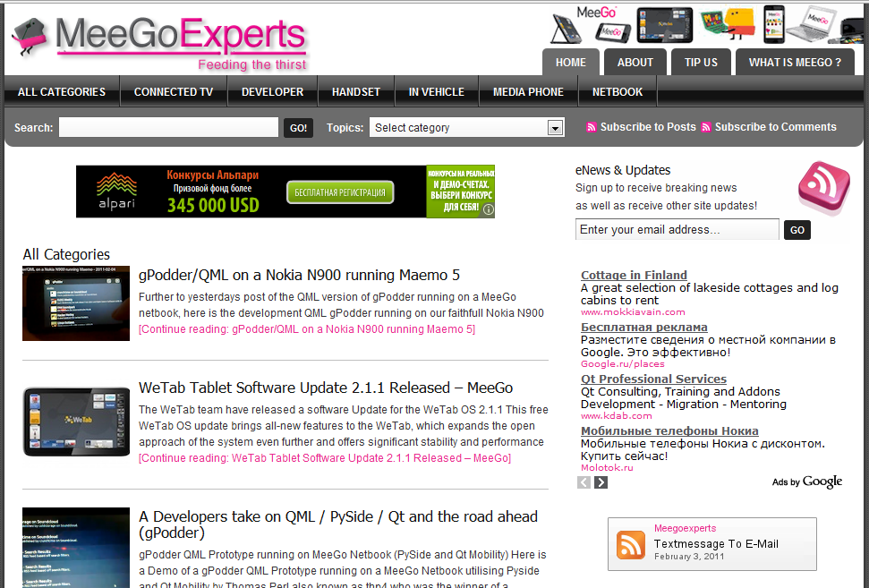Click the ad info icon on Alpari banner
The image size is (869, 588).
489,209
